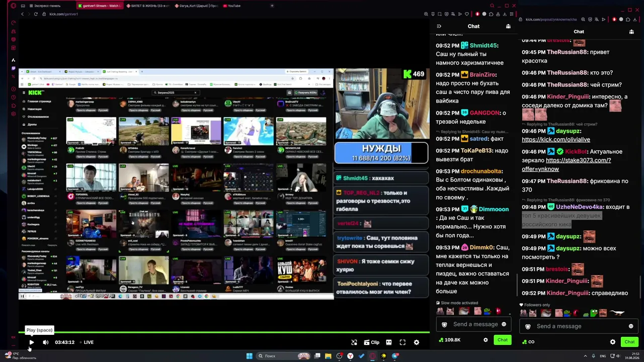The height and width of the screenshot is (362, 644).
Task: Click UzheNeDevo4ka username in popout chat
Action: coord(579,207)
